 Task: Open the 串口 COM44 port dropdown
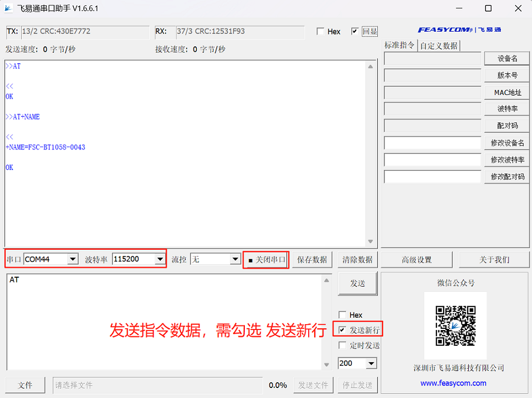pyautogui.click(x=73, y=260)
